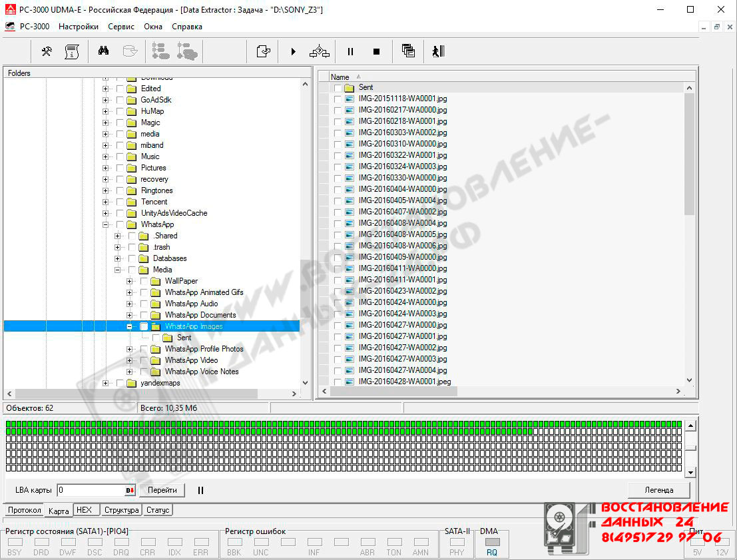Tick checkbox for Sent folder in file list

[338, 87]
